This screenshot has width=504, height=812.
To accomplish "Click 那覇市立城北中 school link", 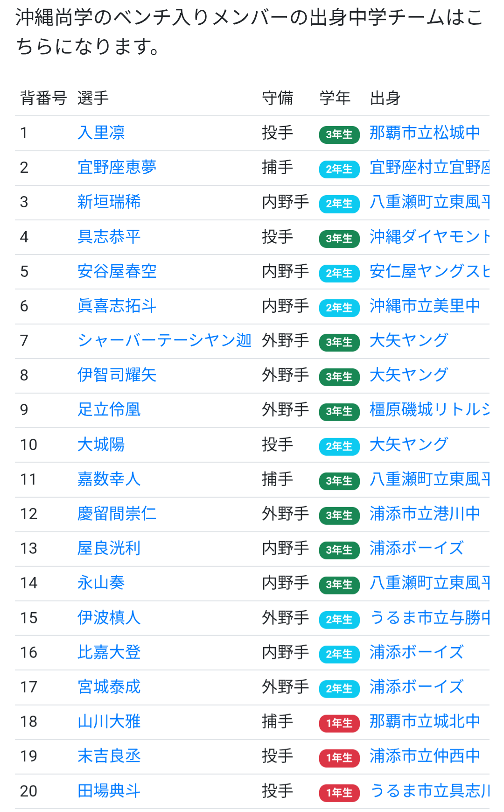I will click(425, 722).
